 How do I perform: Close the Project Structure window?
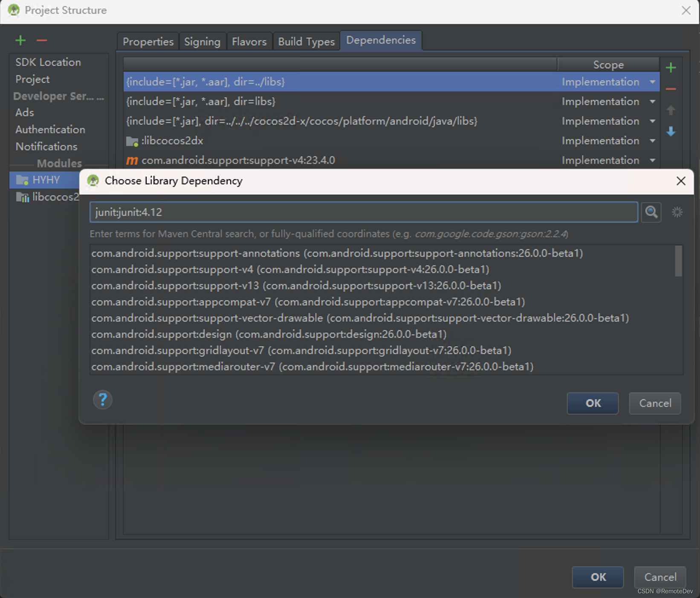[686, 10]
